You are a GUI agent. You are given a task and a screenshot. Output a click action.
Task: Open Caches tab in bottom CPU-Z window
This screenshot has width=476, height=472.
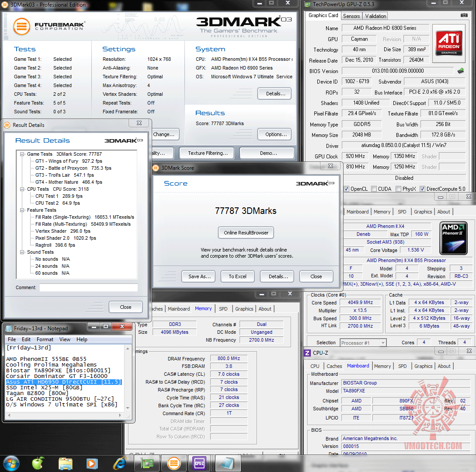[334, 366]
